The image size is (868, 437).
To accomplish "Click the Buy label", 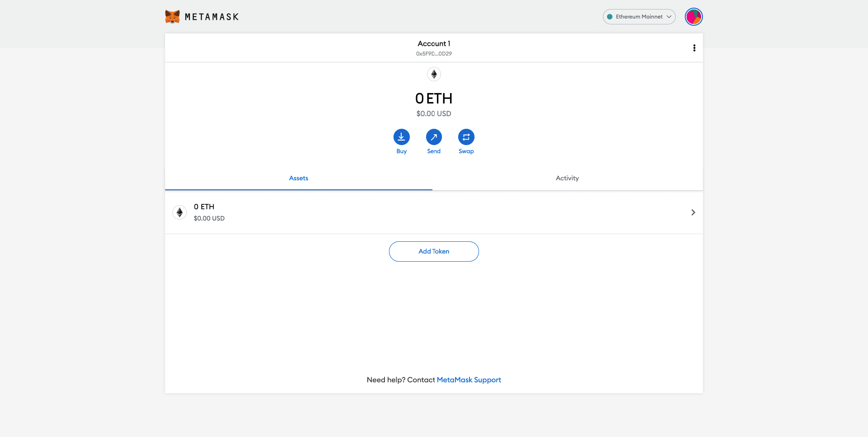I will 401,151.
